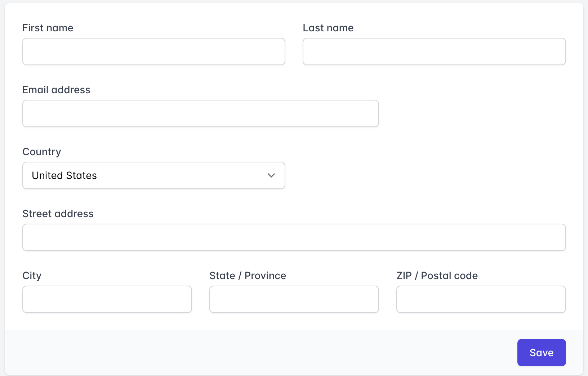Open the Country dropdown
The height and width of the screenshot is (376, 588).
pyautogui.click(x=153, y=175)
